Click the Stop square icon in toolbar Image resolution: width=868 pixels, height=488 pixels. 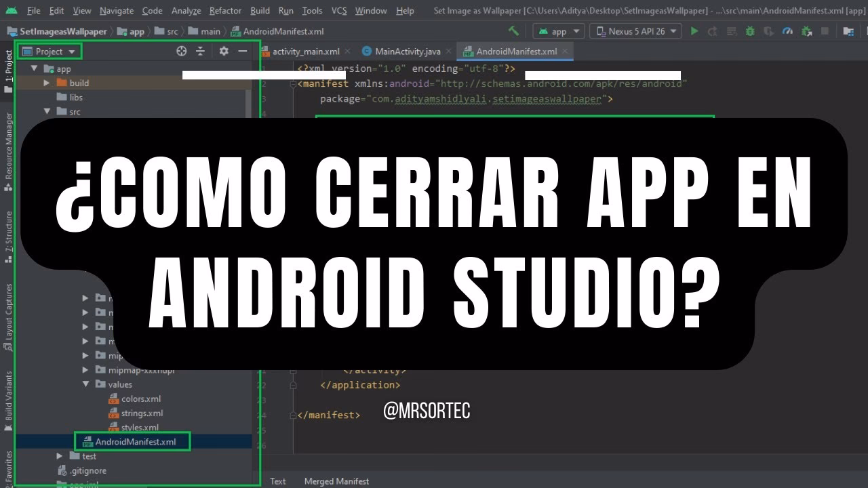coord(825,31)
